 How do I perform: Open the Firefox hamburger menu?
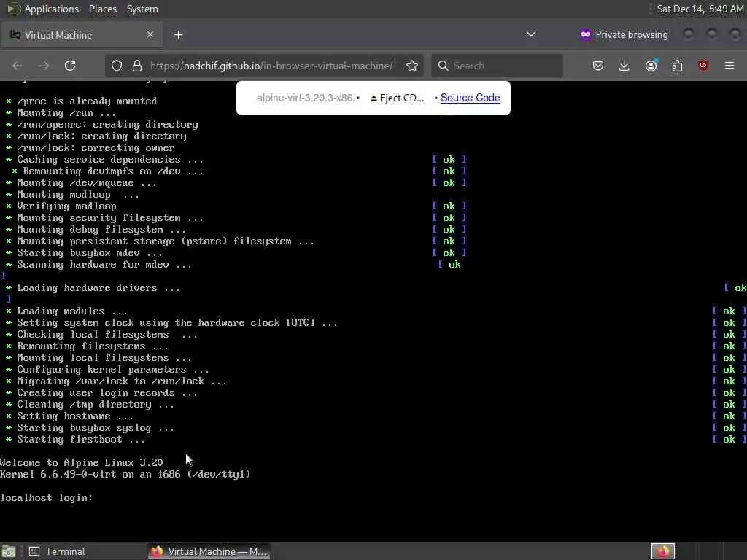click(x=729, y=66)
